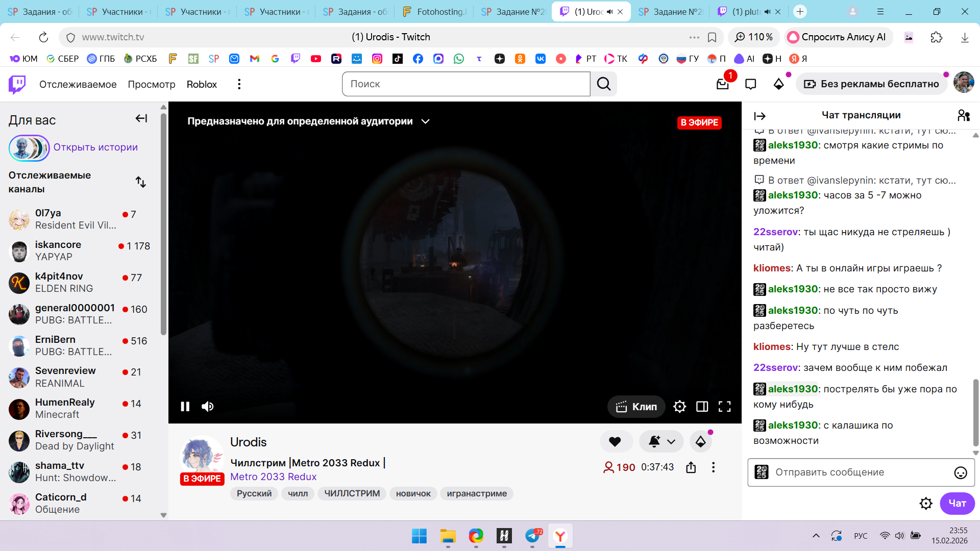Open the chat community users list
Image resolution: width=980 pixels, height=551 pixels.
point(963,115)
